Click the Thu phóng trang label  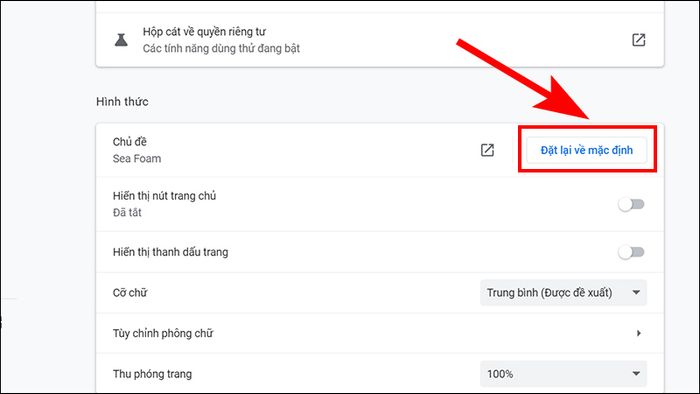(x=152, y=374)
